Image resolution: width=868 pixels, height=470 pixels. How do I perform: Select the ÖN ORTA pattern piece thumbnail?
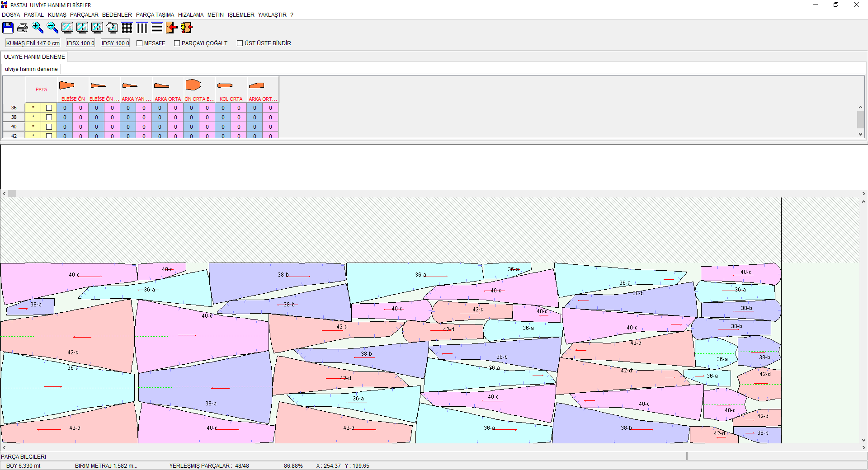[x=193, y=85]
